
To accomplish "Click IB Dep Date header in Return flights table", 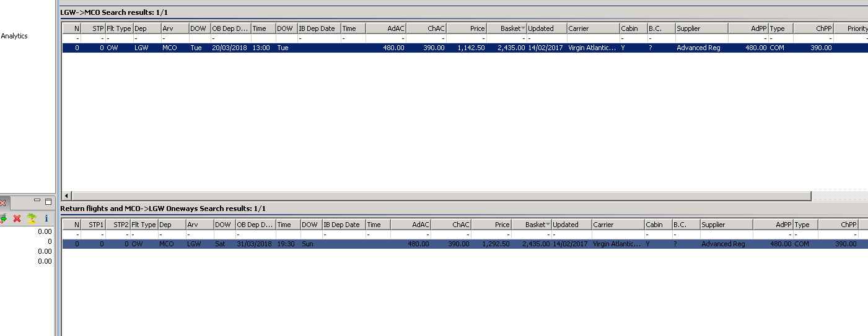I will [x=344, y=225].
